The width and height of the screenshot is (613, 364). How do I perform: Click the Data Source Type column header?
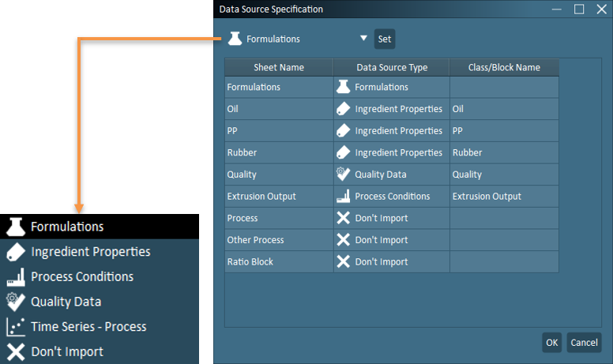392,68
